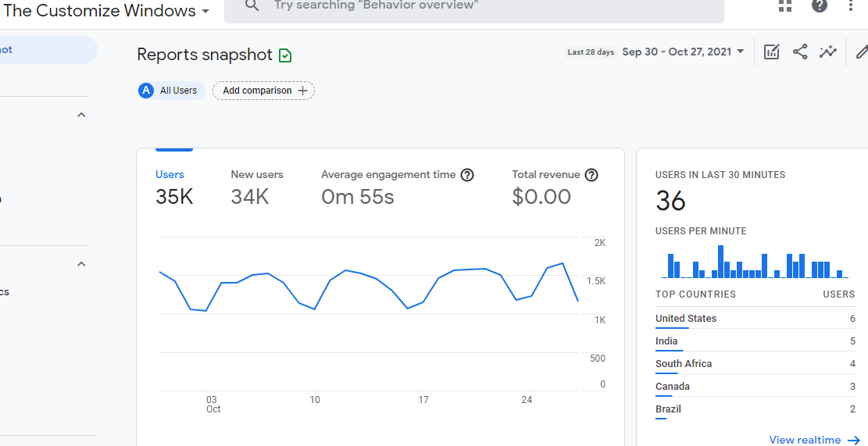This screenshot has width=868, height=446.
Task: Show help for Total revenue metric
Action: click(x=591, y=176)
